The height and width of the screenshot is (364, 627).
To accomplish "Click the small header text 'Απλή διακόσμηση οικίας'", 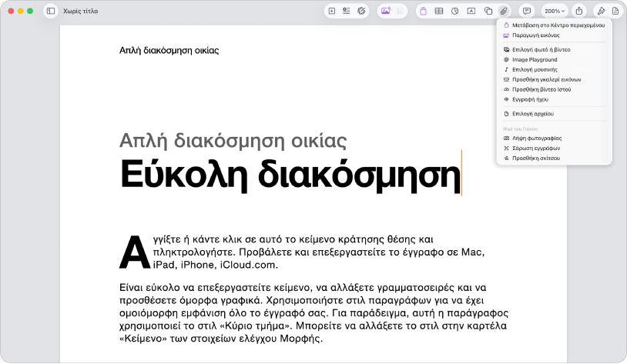I will (x=169, y=50).
